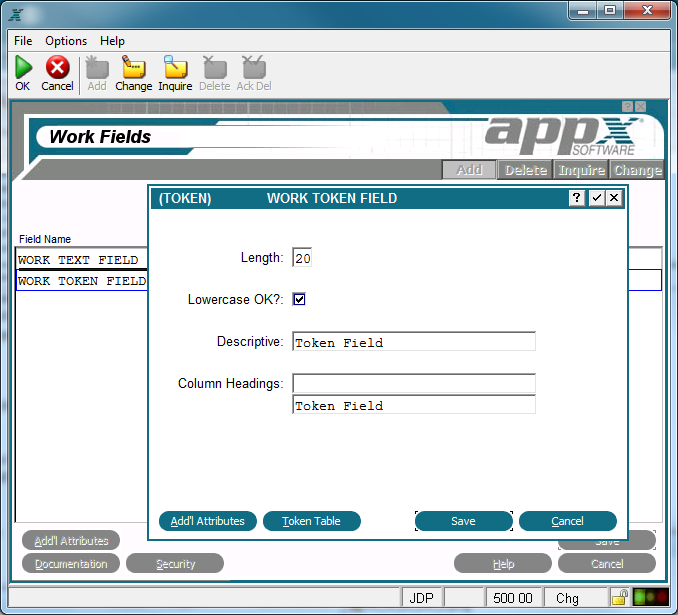This screenshot has width=678, height=615.
Task: Click the 500 00 status bar entry
Action: [x=513, y=598]
